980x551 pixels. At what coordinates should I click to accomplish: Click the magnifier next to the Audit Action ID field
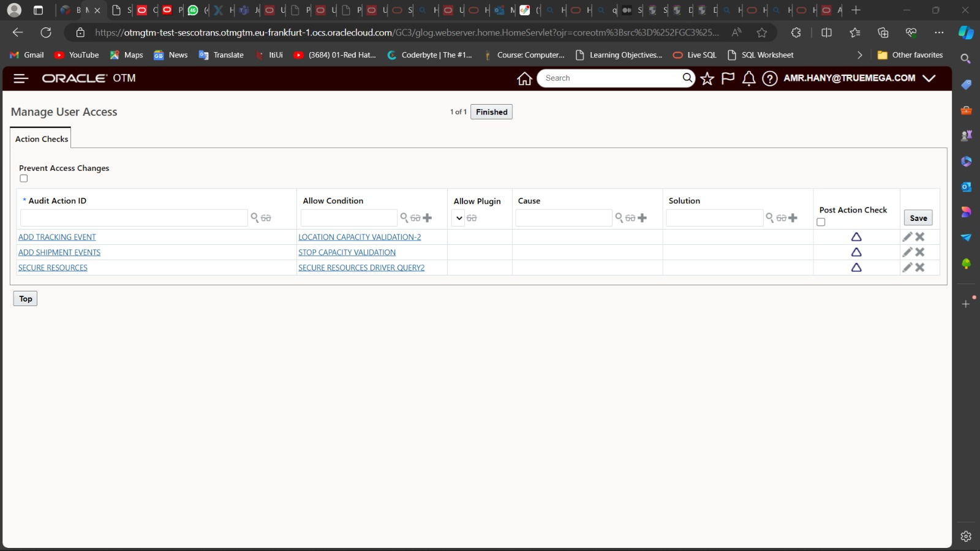pos(255,217)
